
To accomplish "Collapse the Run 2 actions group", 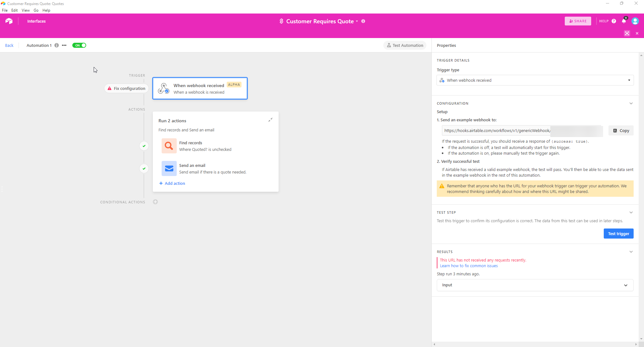I will coord(270,120).
